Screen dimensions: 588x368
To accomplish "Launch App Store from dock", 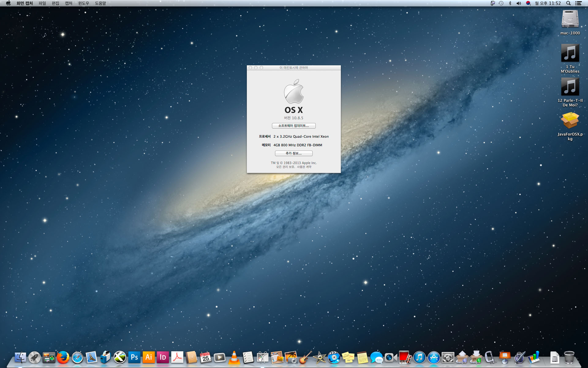I will coord(434,358).
